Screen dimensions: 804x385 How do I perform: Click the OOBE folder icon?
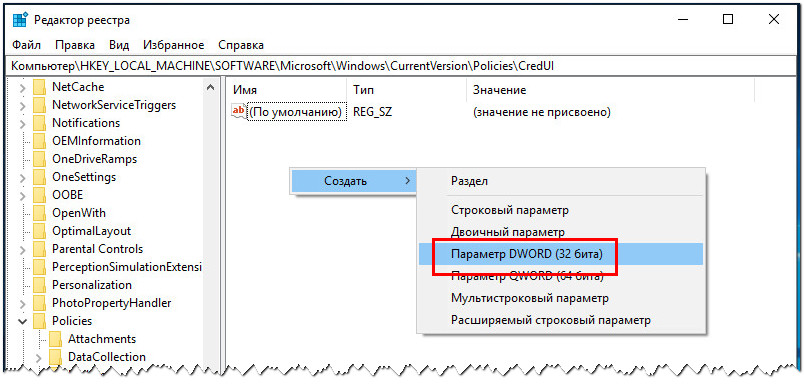tap(39, 195)
